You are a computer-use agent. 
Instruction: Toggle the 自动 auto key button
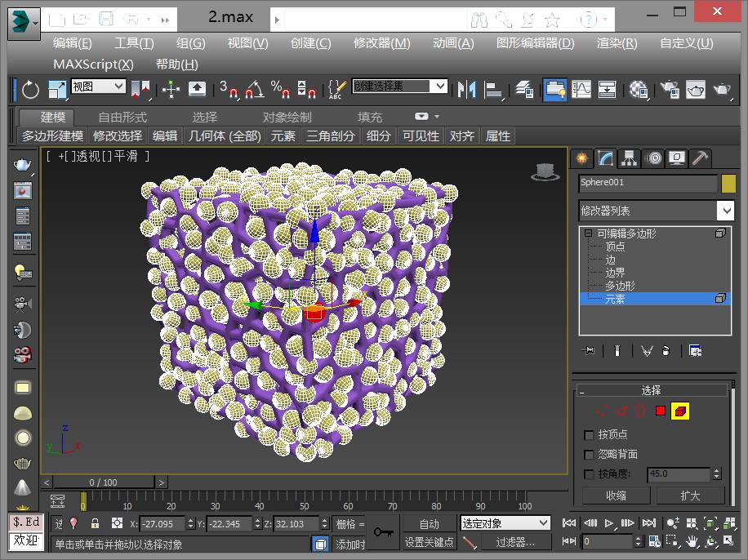[x=430, y=524]
